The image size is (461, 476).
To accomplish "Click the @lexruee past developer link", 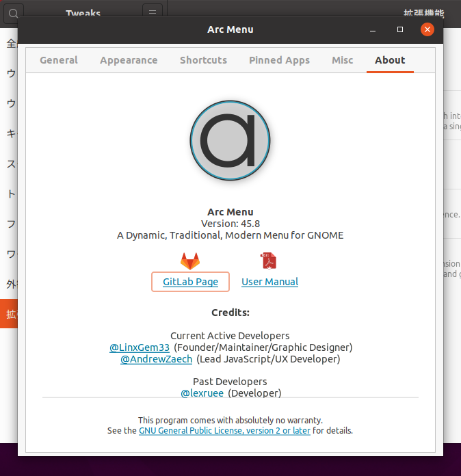I will [x=202, y=393].
